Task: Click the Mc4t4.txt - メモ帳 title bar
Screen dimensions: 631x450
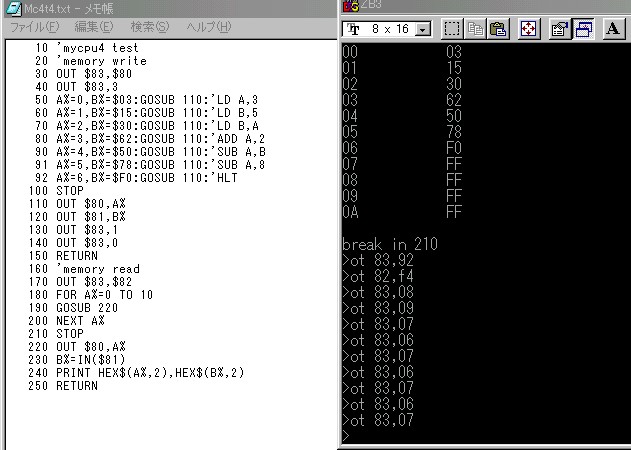Action: tap(169, 8)
